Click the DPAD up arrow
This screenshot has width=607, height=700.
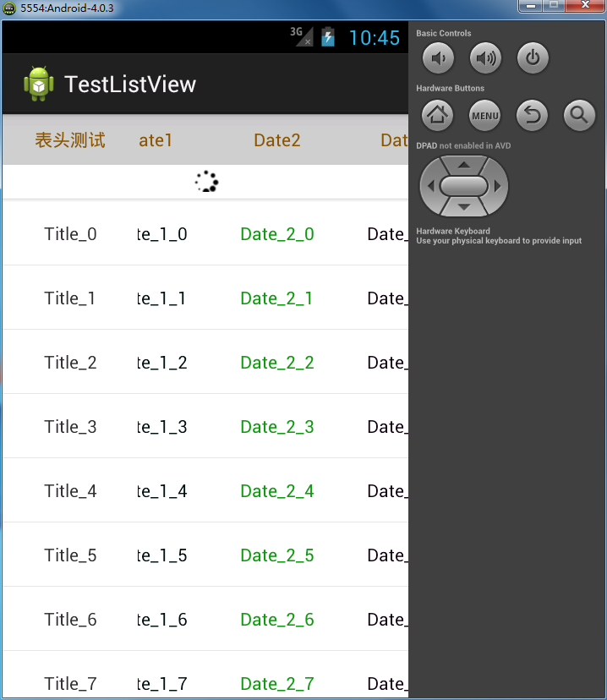(464, 165)
